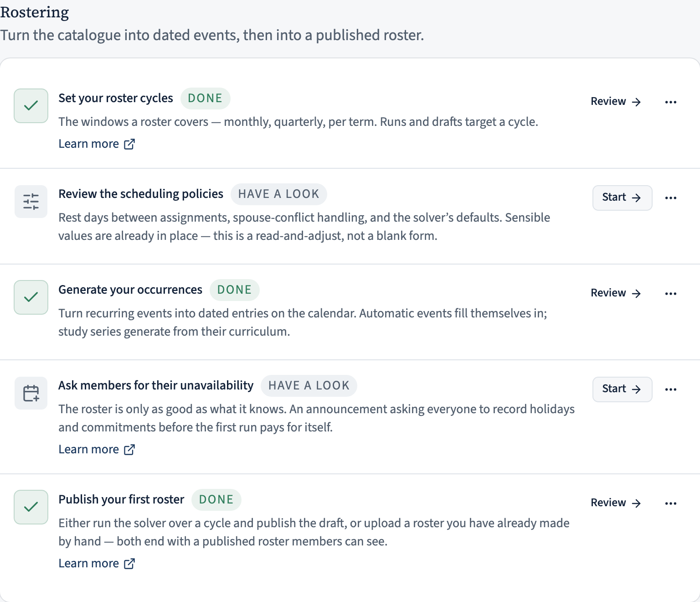Screen dimensions: 700x602
Task: Click the green checkmark beside Set your roster cycles
Action: pyautogui.click(x=31, y=106)
